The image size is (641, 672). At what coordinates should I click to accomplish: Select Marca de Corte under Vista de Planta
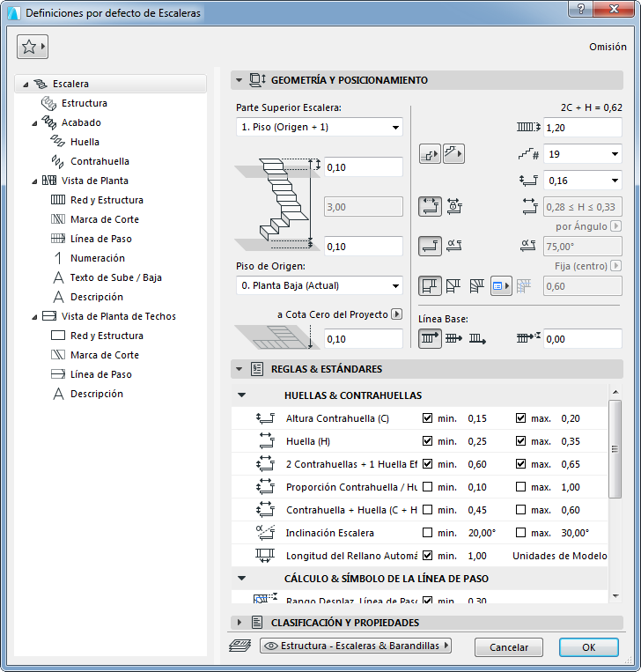click(x=105, y=219)
